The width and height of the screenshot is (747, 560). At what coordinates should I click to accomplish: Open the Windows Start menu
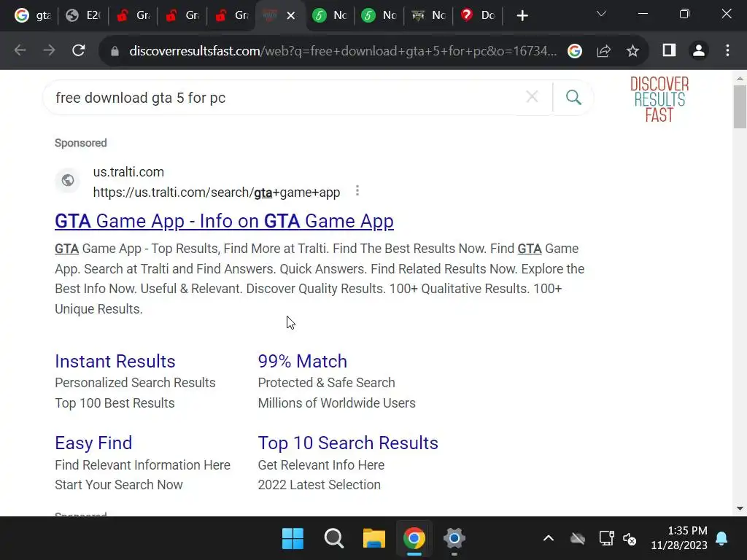pos(293,538)
